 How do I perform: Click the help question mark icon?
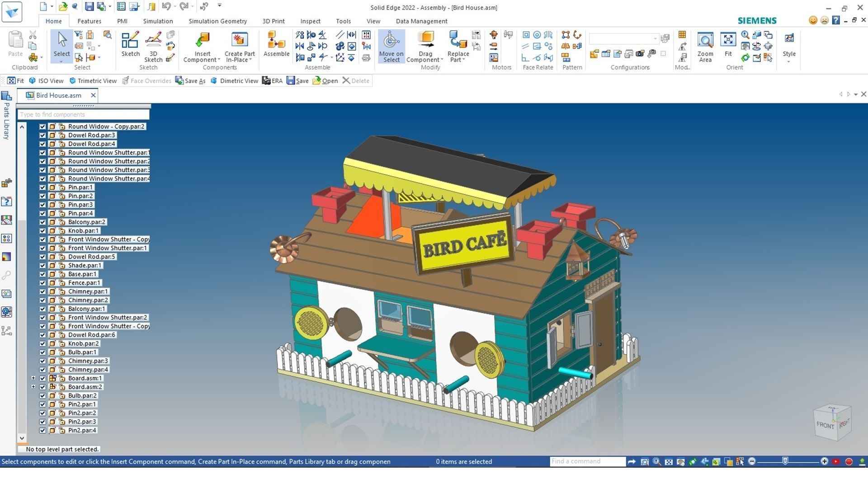[x=835, y=20]
